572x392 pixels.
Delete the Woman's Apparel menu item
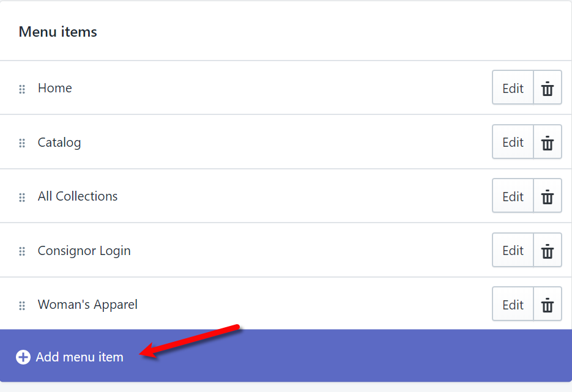point(547,304)
